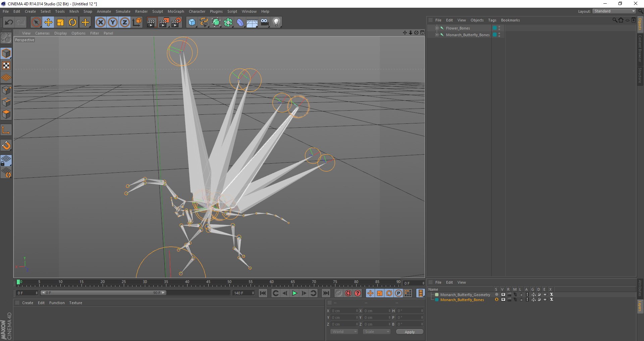Click the X position input field
Screen dimensions: 644x341
pos(344,311)
